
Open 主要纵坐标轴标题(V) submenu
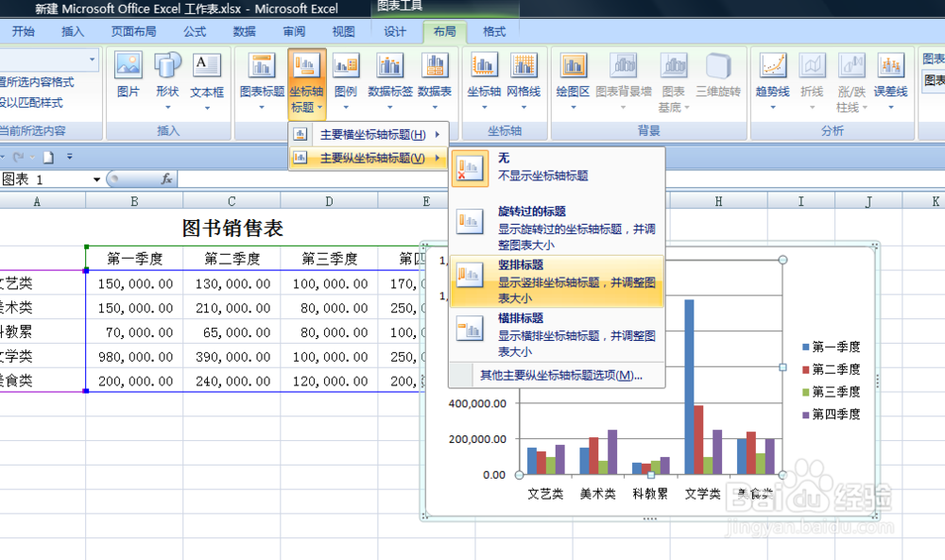[369, 158]
